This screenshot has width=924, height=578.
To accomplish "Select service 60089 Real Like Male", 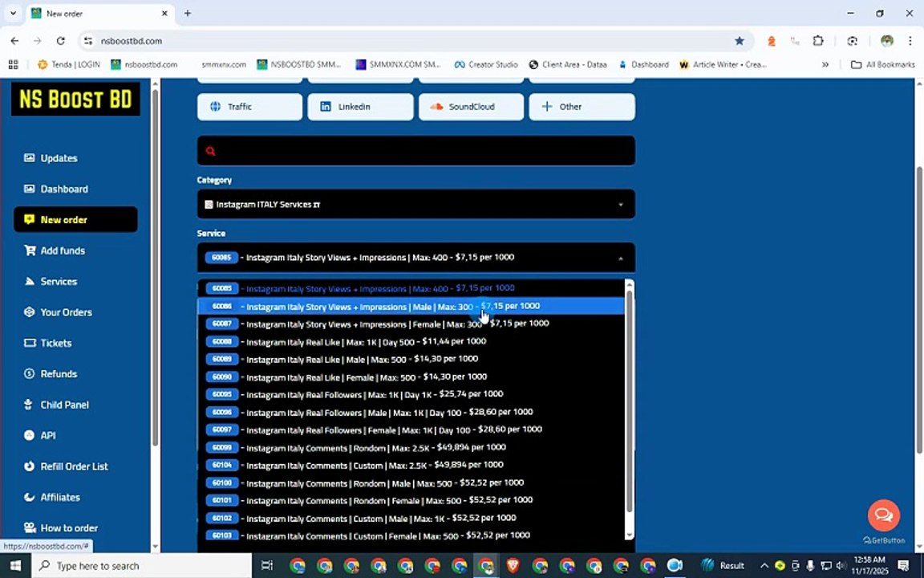I will 411,359.
